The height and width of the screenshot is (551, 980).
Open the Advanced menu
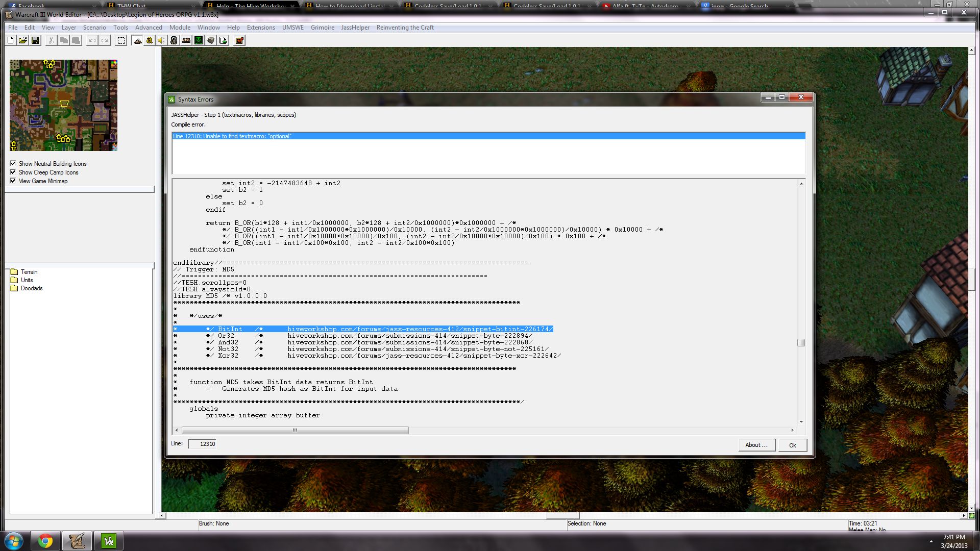149,28
